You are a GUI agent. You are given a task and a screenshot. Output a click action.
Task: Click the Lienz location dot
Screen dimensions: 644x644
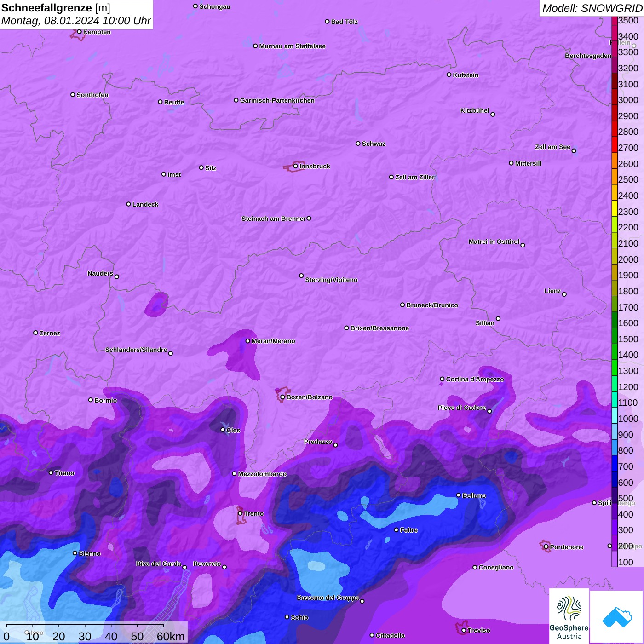click(x=564, y=294)
